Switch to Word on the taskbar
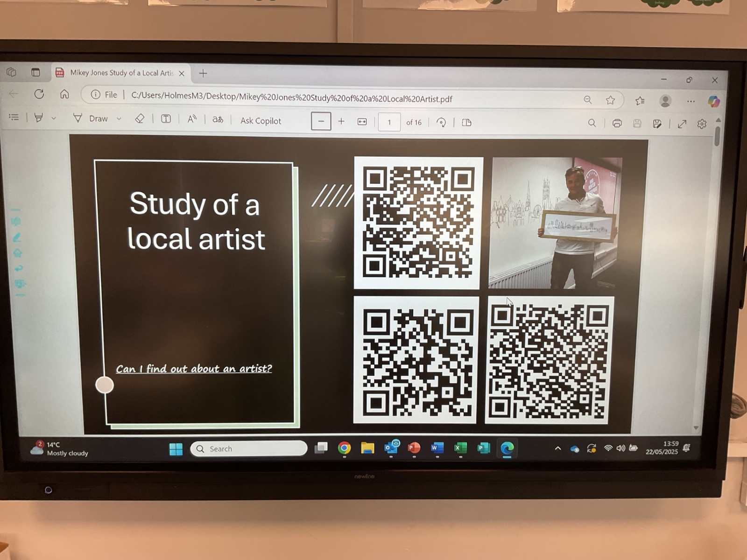 point(437,448)
